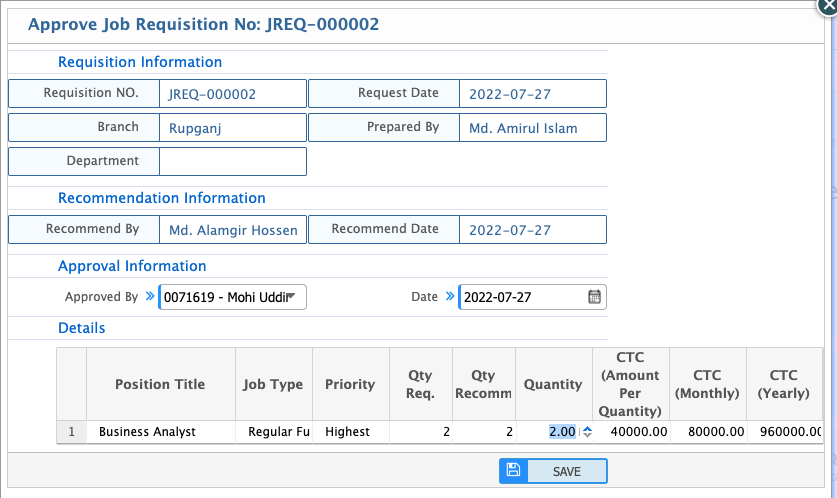Image resolution: width=837 pixels, height=498 pixels.
Task: Click the Priority column header
Action: coord(350,384)
